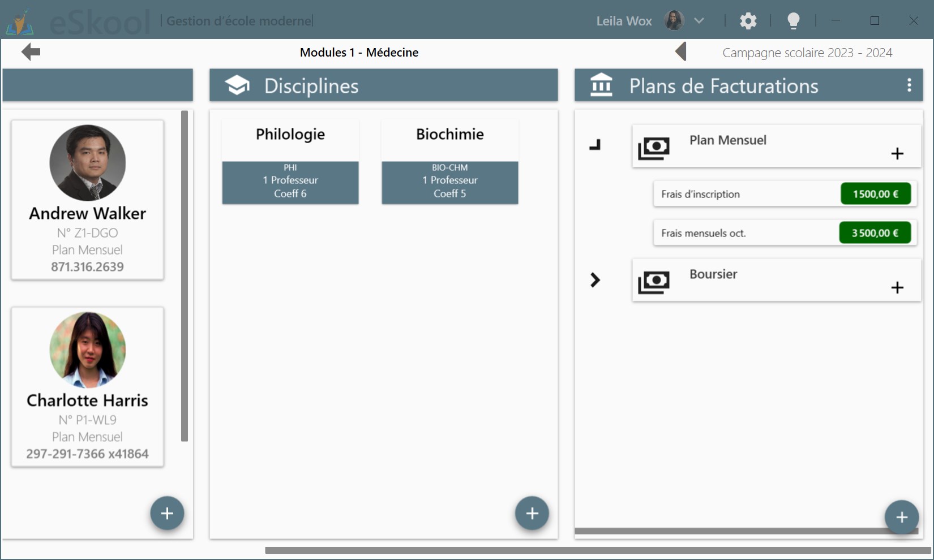The width and height of the screenshot is (934, 560).
Task: Click the graduation cap Disciplines icon
Action: [x=237, y=85]
